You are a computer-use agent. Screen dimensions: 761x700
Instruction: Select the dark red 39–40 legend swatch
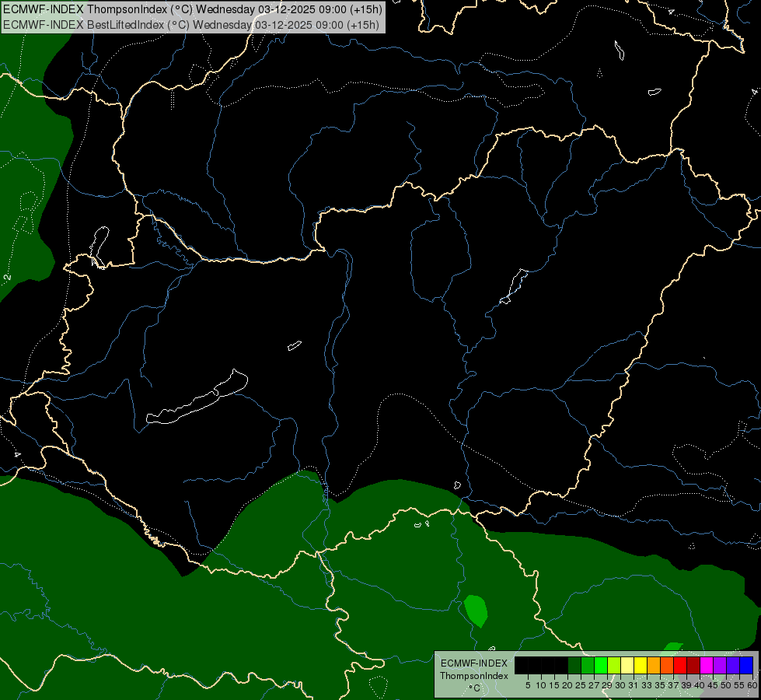pos(693,665)
